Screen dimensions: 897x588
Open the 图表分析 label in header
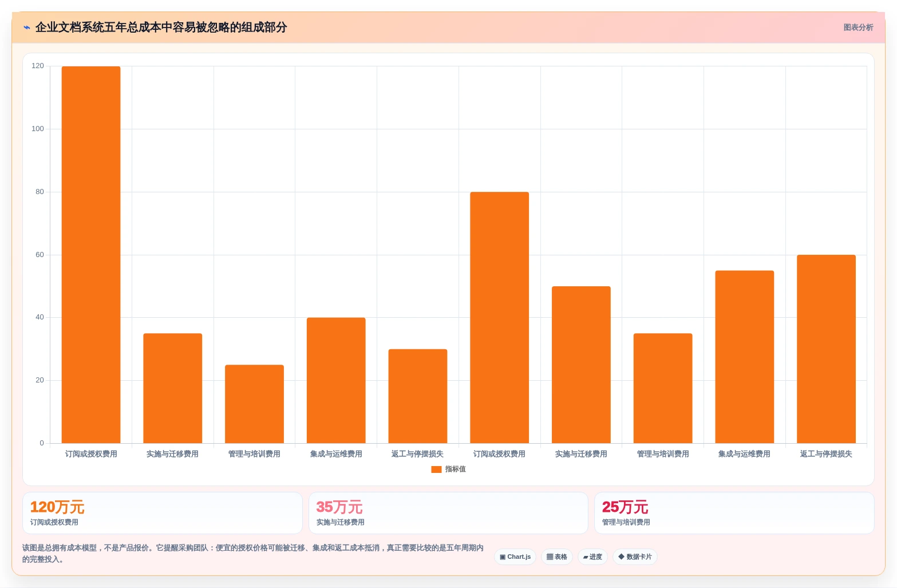tap(858, 27)
